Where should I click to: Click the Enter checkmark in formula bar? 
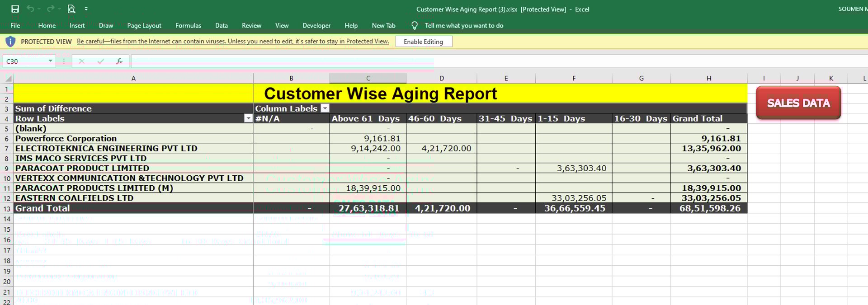click(x=100, y=61)
